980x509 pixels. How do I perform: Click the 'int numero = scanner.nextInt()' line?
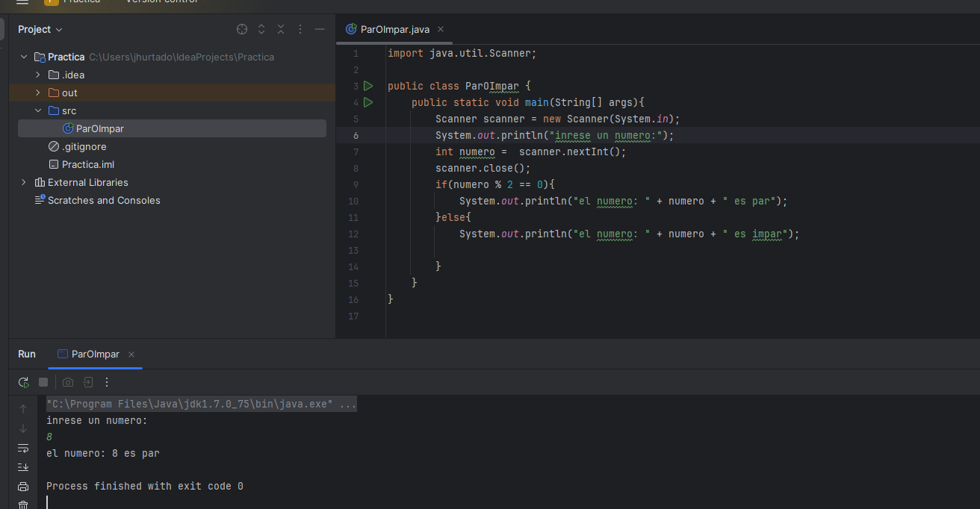[x=531, y=152]
